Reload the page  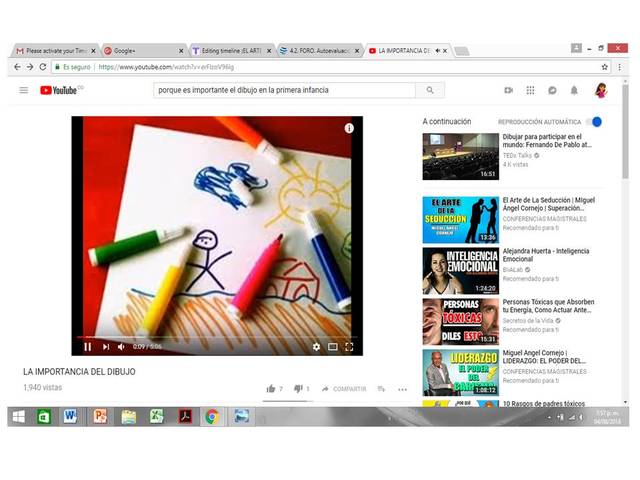coord(43,67)
